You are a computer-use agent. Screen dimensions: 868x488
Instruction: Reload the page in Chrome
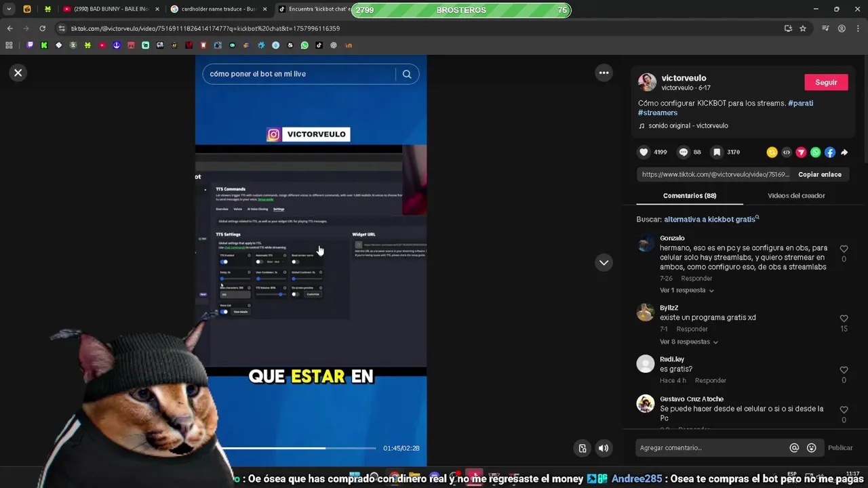coord(42,28)
